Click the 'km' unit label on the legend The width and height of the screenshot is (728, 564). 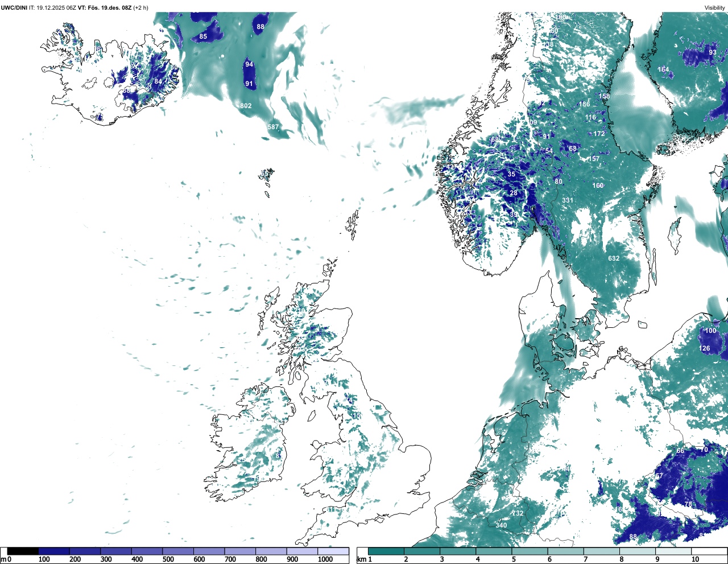362,559
